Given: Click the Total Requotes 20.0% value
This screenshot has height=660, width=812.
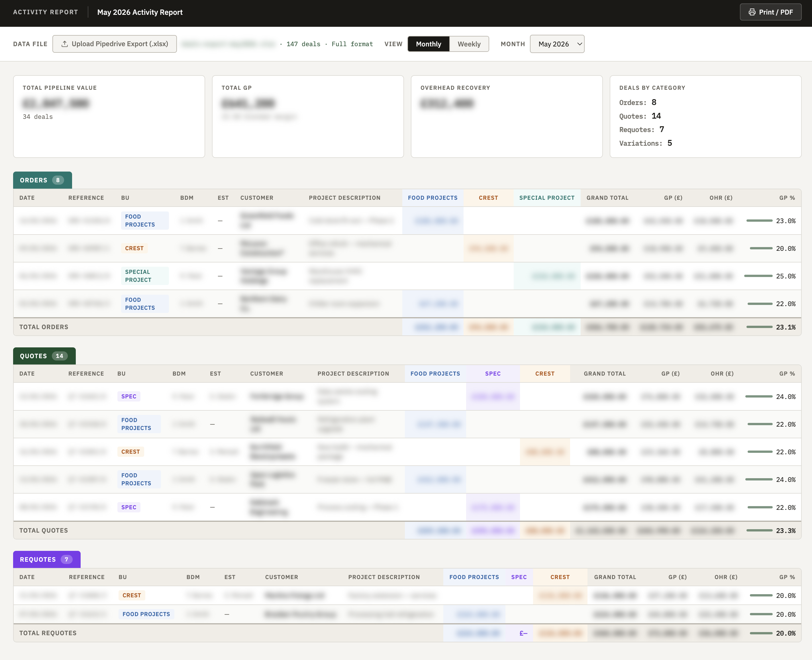Looking at the screenshot, I should coord(786,633).
